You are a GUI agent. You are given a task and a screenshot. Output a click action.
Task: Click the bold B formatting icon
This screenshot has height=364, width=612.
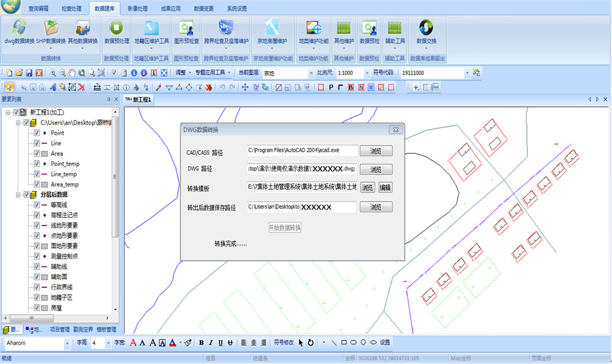coord(201,343)
